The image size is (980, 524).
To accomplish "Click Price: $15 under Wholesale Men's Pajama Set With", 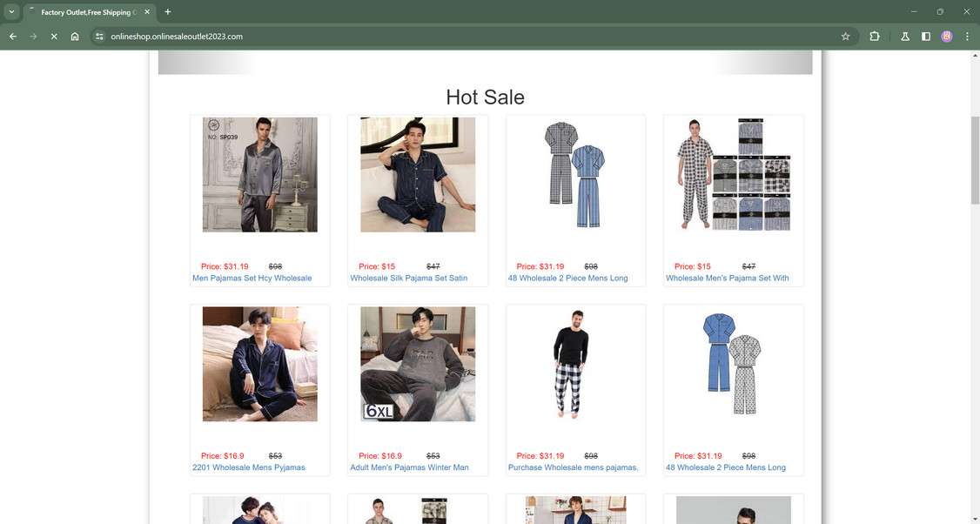I will coord(693,266).
